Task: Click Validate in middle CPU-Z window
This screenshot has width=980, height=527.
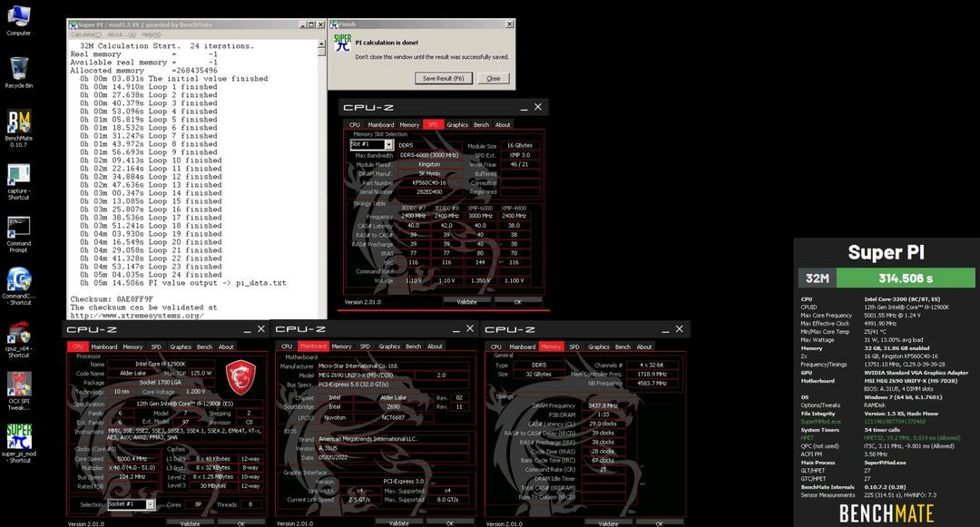Action: [398, 523]
